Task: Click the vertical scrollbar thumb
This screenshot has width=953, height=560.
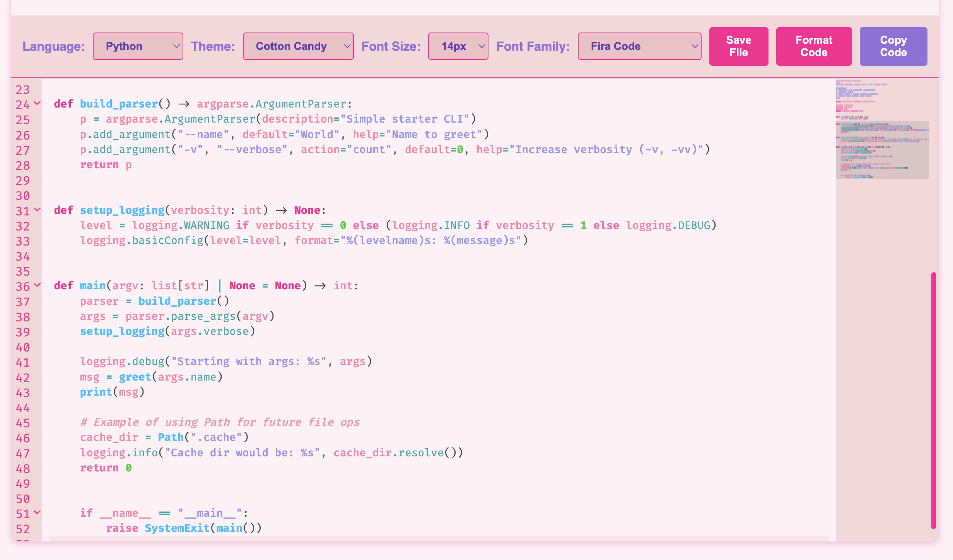Action: 933,400
